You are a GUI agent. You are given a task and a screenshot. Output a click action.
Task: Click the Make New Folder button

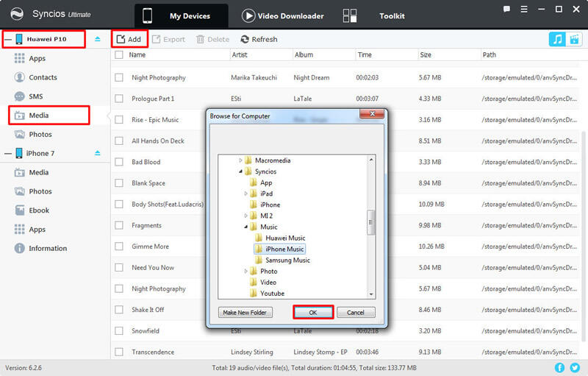[246, 313]
